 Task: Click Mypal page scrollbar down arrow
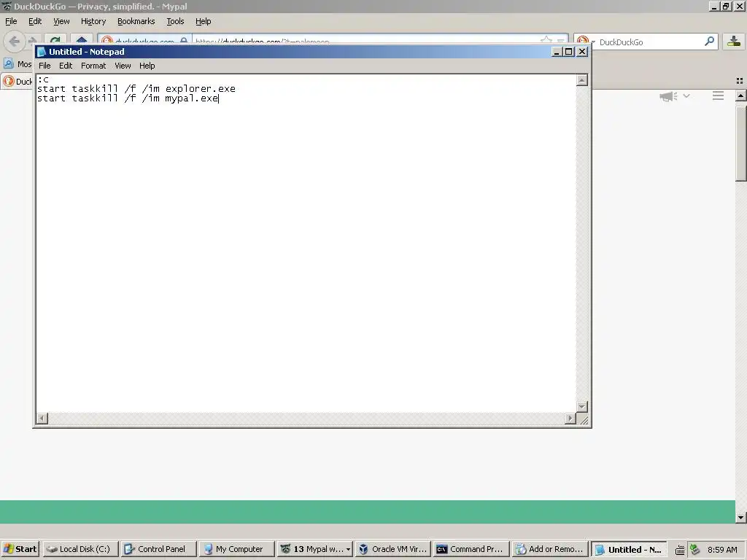(740, 517)
